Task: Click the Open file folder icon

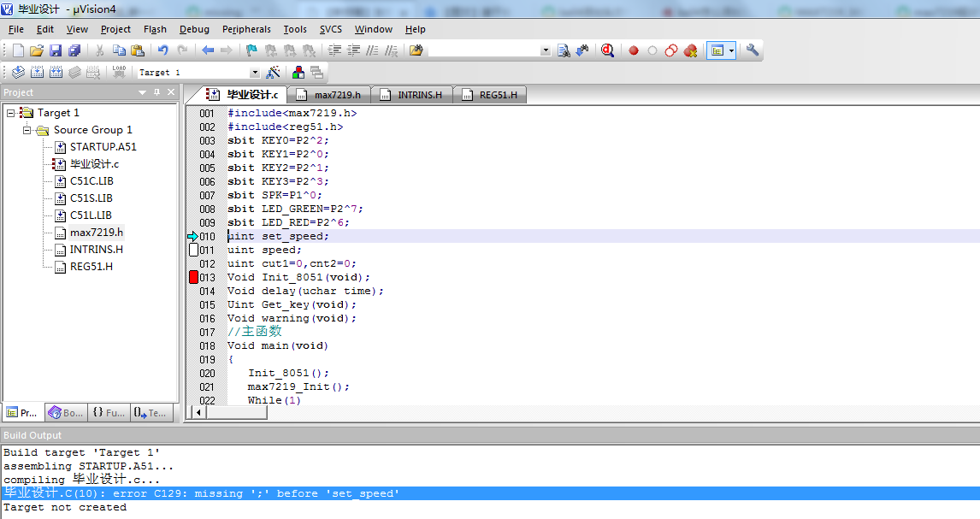Action: click(37, 50)
